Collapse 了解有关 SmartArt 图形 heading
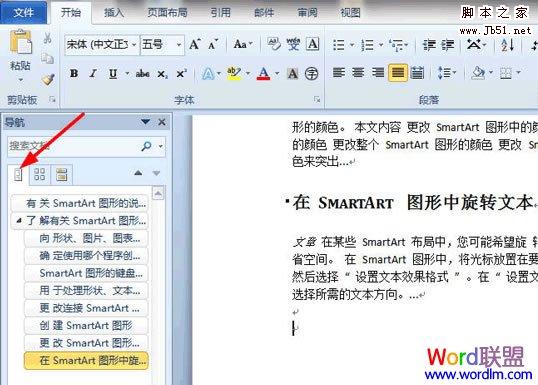Image resolution: width=538 pixels, height=385 pixels. 19,221
